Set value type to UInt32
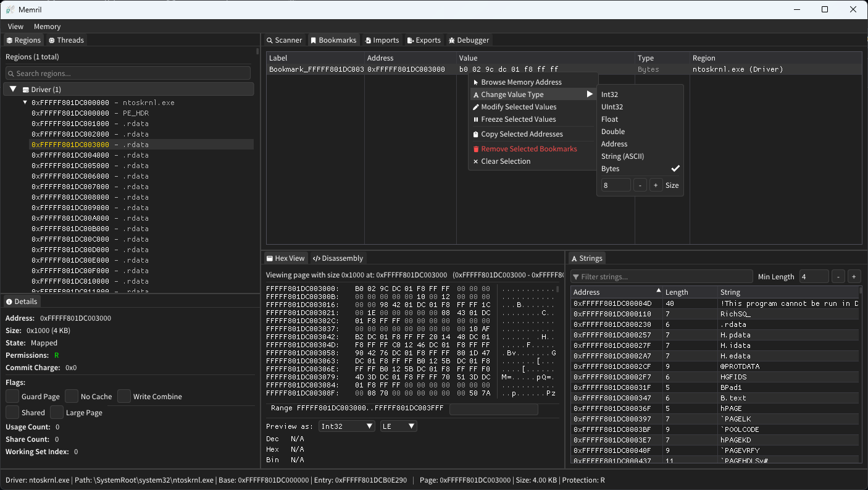Viewport: 868px width, 490px height. click(640, 107)
